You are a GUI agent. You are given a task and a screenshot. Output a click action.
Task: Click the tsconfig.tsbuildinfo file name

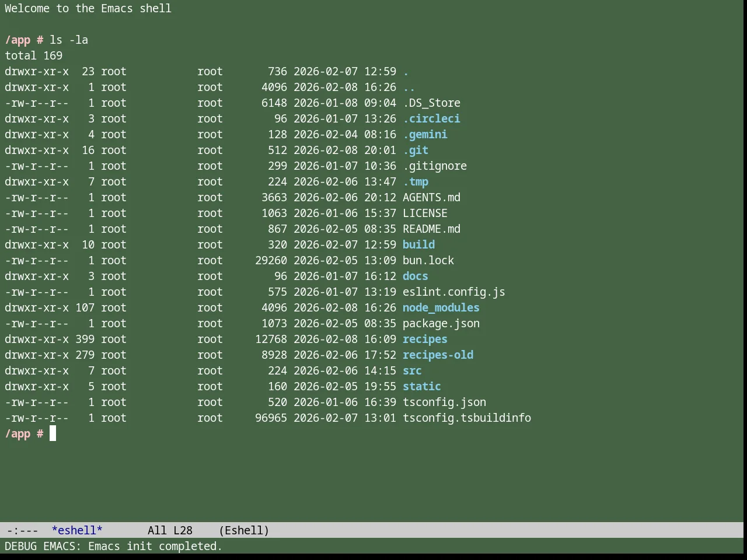pos(467,418)
